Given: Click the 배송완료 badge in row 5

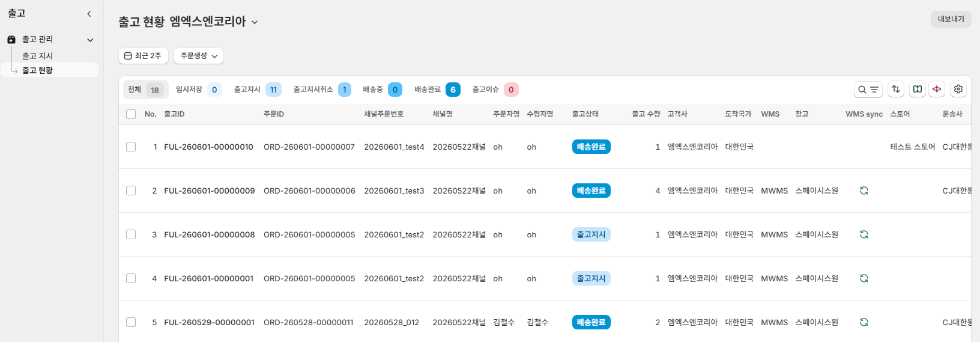Looking at the screenshot, I should (x=591, y=322).
